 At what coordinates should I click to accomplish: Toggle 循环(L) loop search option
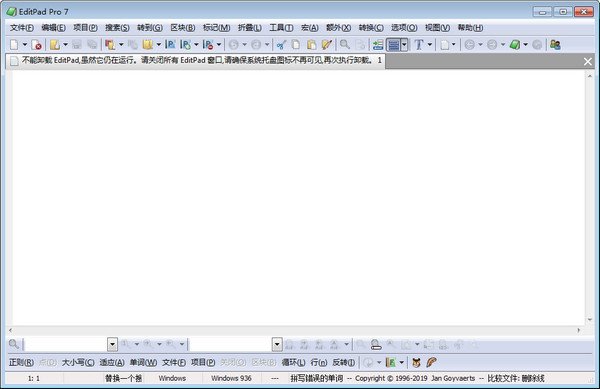293,362
